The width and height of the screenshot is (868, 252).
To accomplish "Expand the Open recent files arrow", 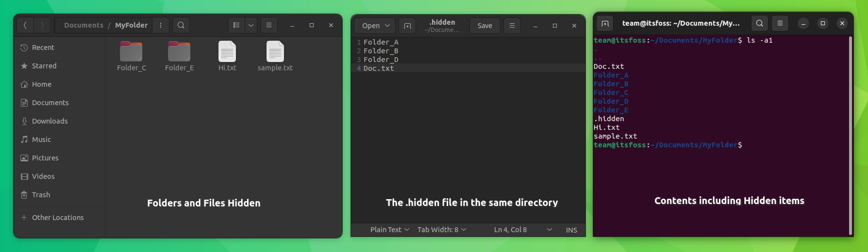I will (387, 26).
